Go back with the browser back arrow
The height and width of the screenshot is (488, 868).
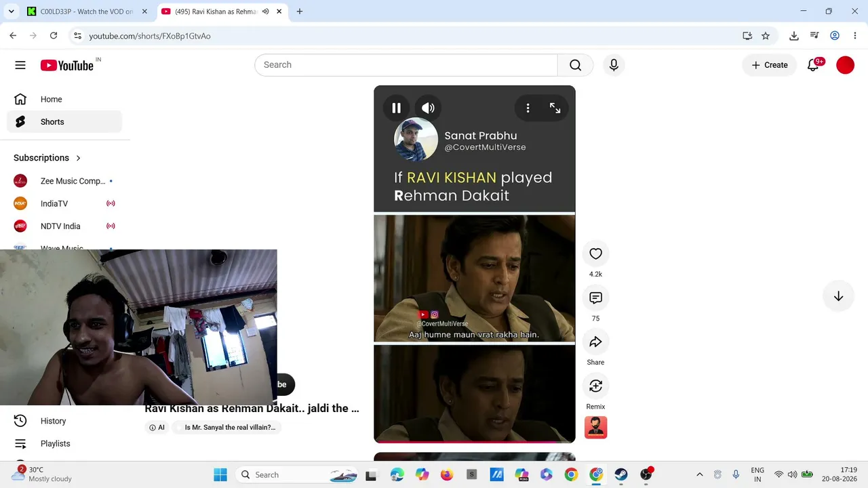(13, 36)
